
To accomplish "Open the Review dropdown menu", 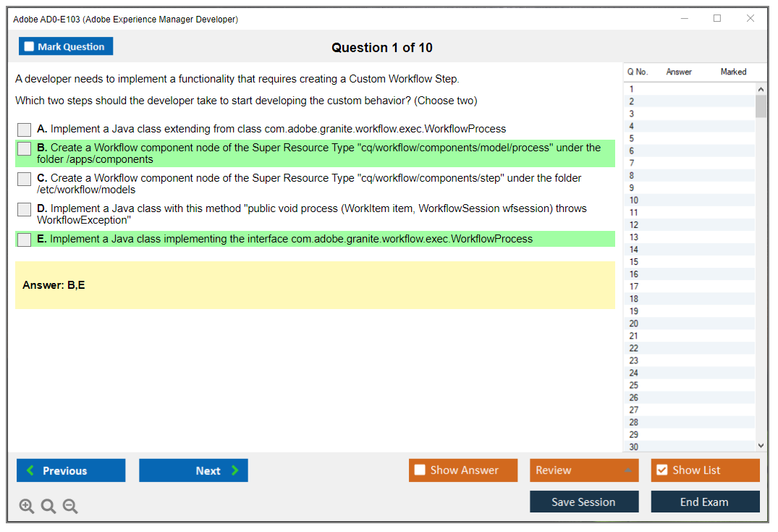I will tap(583, 470).
